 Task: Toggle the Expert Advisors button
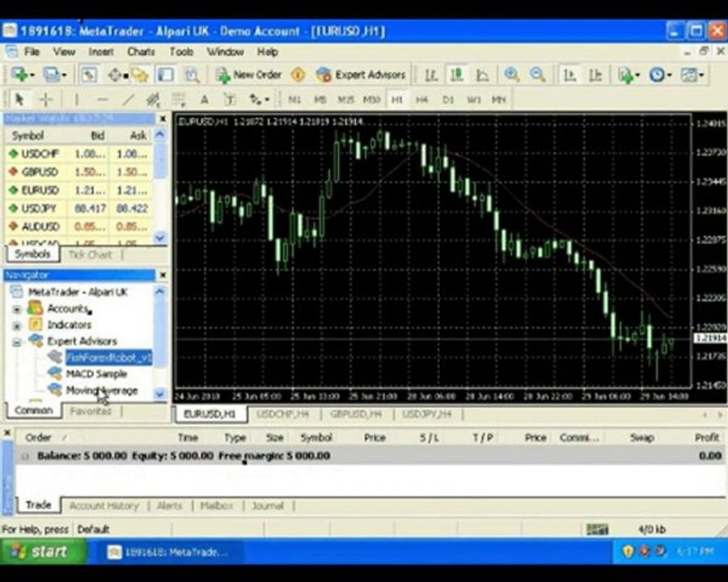(361, 74)
